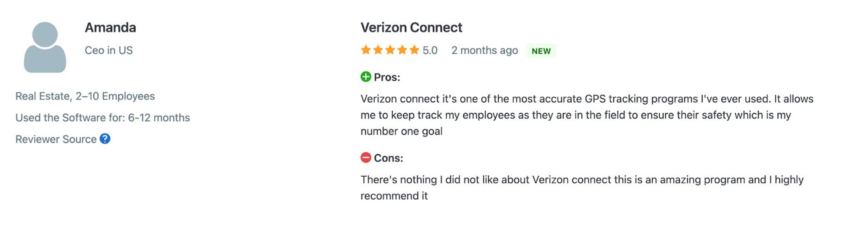Click the red minus icon beside Cons
Image resolution: width=868 pixels, height=229 pixels.
[x=366, y=157]
